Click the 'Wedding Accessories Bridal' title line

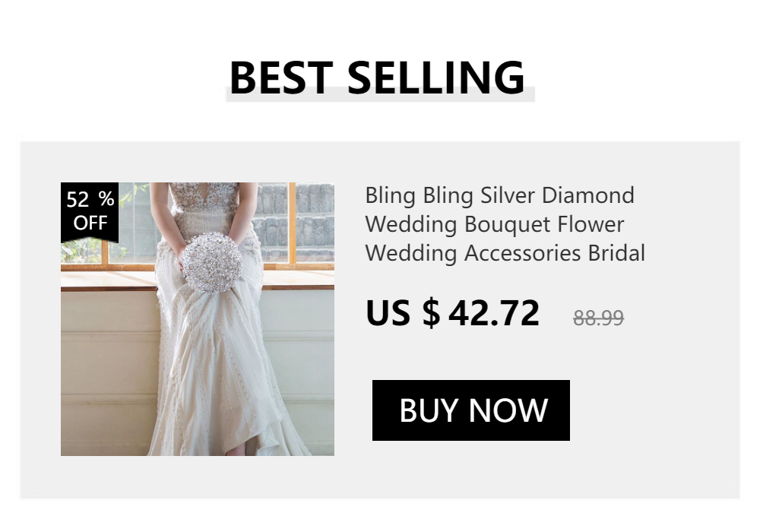(x=505, y=253)
